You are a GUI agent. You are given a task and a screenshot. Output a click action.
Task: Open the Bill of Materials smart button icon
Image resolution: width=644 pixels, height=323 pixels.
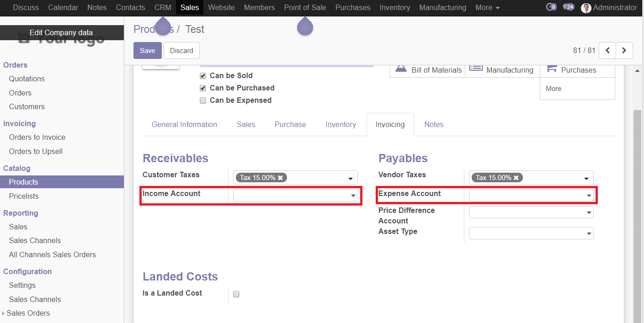tap(401, 69)
